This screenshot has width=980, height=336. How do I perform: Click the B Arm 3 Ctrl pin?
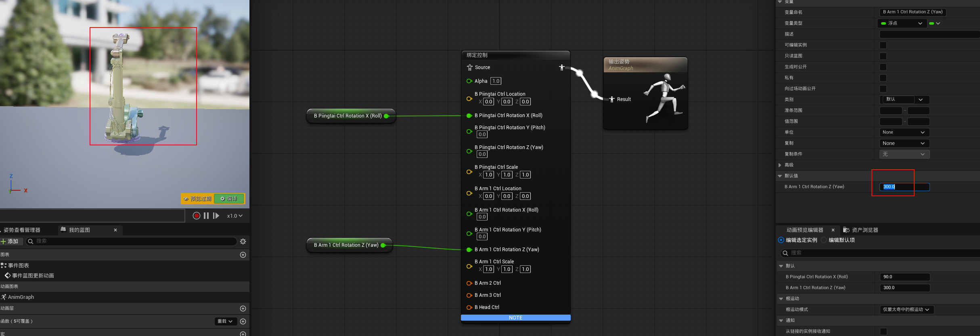point(469,295)
